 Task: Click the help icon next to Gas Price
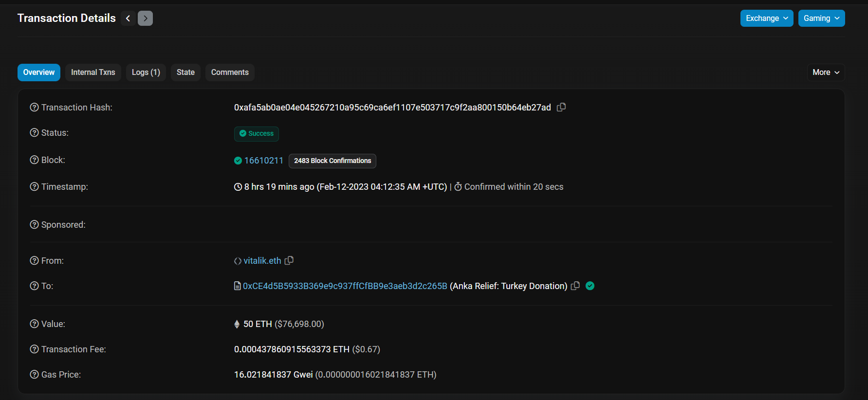(x=34, y=374)
